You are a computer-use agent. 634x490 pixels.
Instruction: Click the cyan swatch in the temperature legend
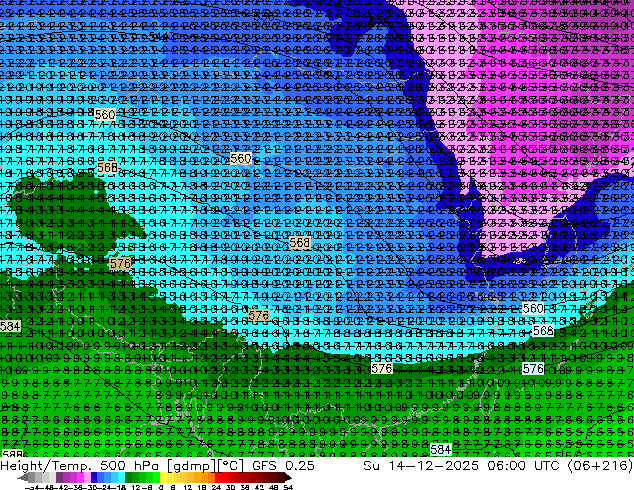point(121,478)
